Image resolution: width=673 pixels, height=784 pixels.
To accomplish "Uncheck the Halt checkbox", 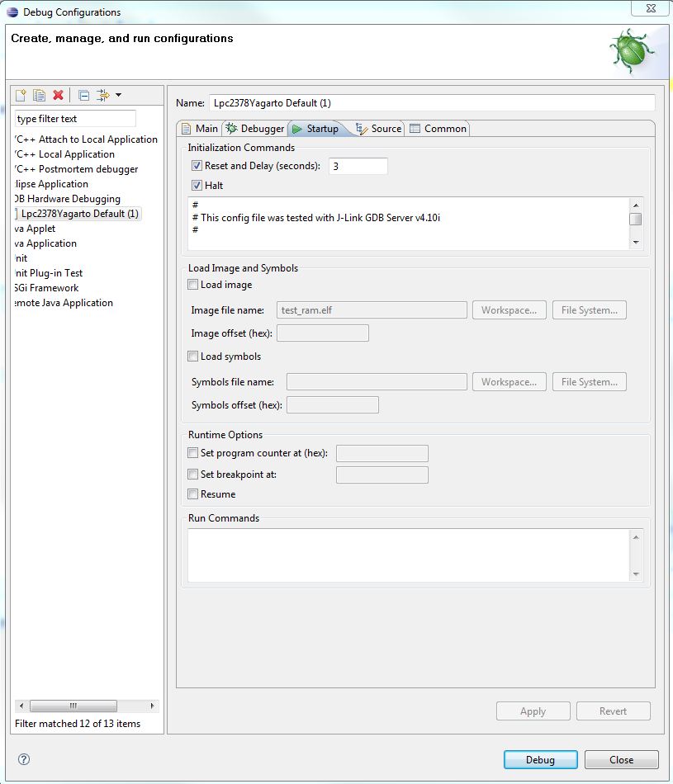I will pos(197,186).
